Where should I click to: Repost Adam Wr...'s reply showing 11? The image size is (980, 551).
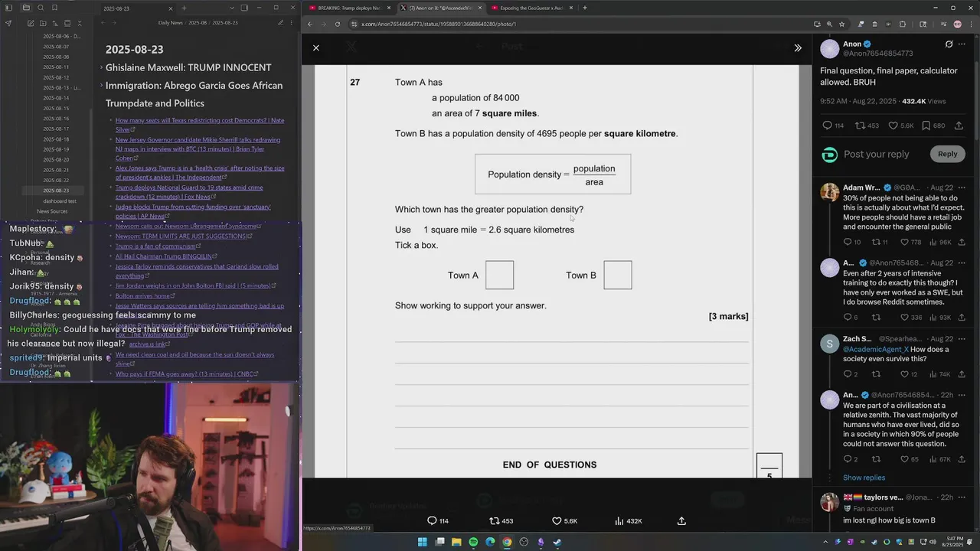(x=880, y=242)
